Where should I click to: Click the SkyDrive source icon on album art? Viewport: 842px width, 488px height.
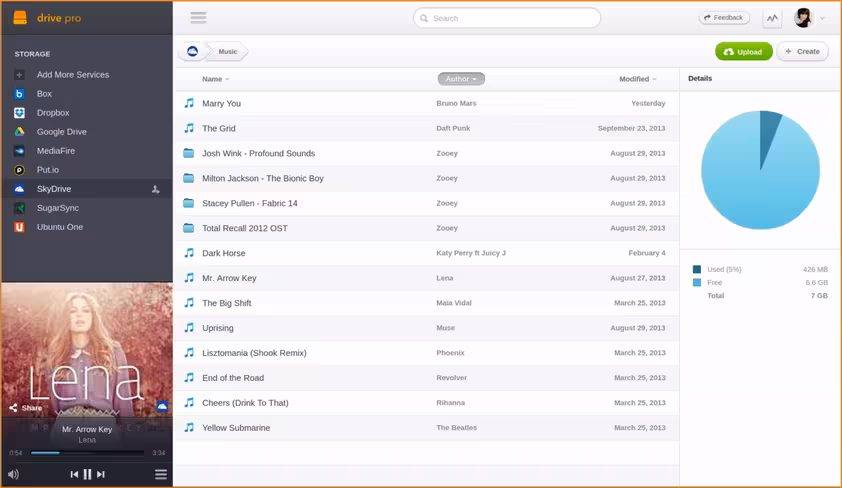click(162, 406)
